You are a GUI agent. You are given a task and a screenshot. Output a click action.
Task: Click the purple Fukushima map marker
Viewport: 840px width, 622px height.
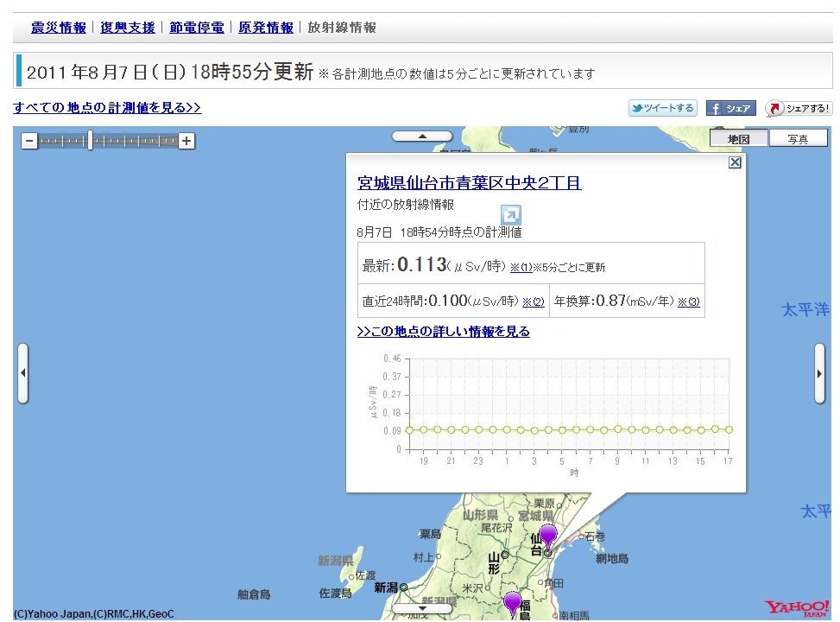[513, 603]
